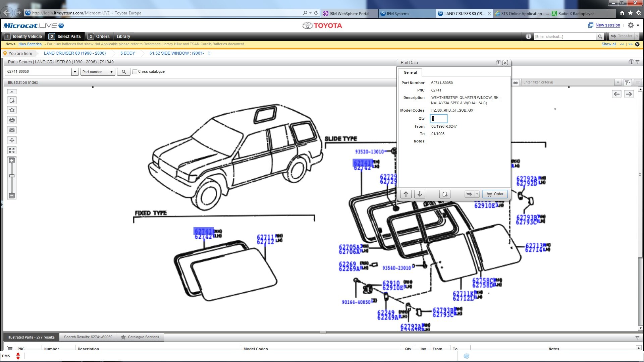The height and width of the screenshot is (362, 644).
Task: Click the Qty field in Part Data
Action: point(438,118)
